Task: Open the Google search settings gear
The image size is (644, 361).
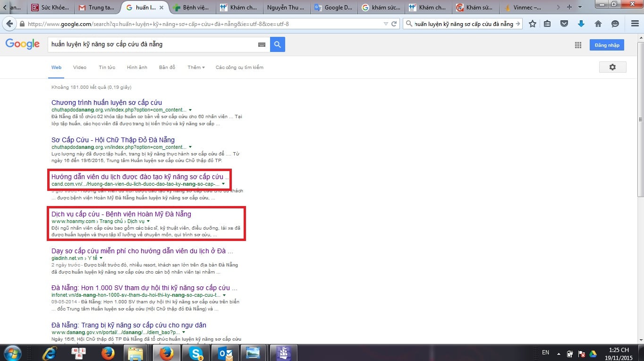Action: (612, 67)
